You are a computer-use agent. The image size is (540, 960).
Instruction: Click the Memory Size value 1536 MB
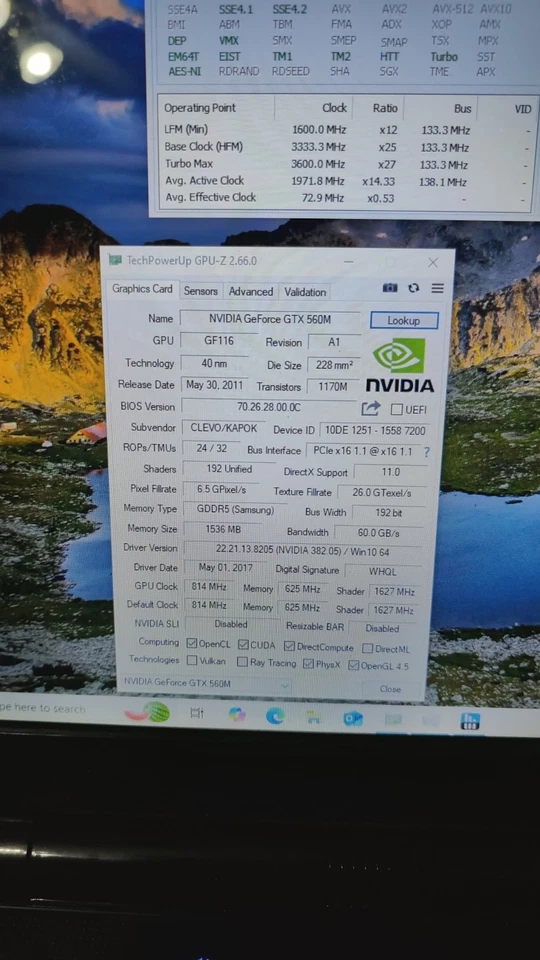[223, 529]
